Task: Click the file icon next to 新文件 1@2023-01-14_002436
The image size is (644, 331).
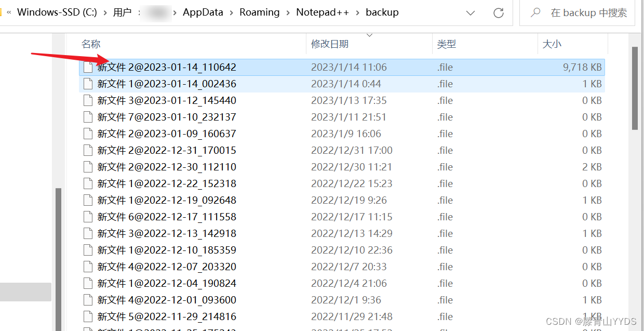Action: pyautogui.click(x=87, y=84)
